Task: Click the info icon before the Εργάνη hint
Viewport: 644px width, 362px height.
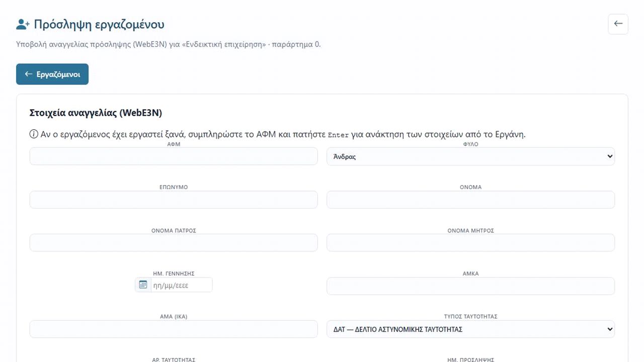Action: pos(34,134)
